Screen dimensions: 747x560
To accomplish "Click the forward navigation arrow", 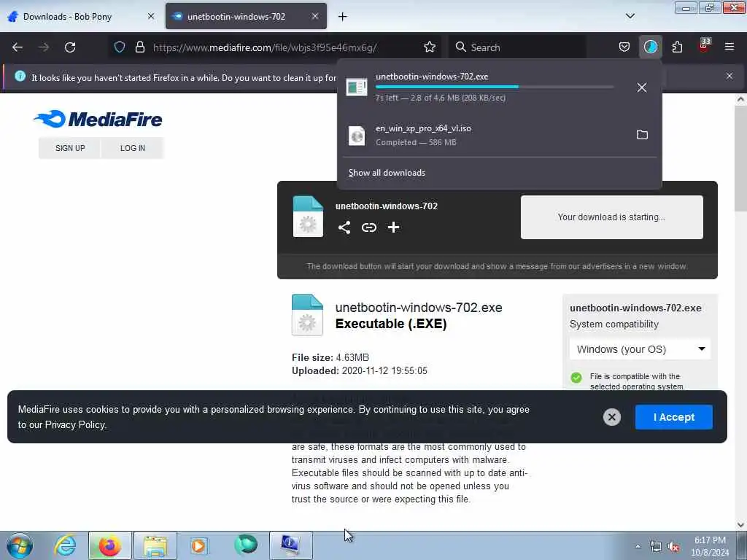I will coord(43,47).
